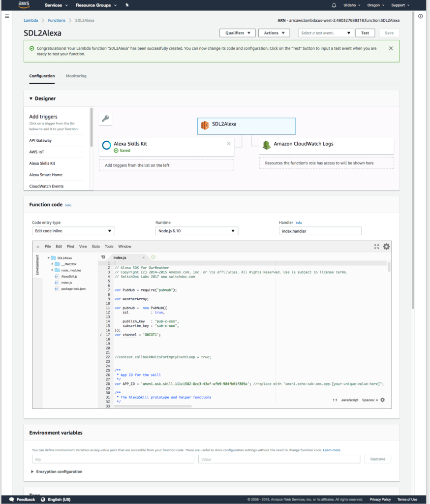
Task: Remove the Alexa Skills Kit trigger
Action: pos(228,144)
